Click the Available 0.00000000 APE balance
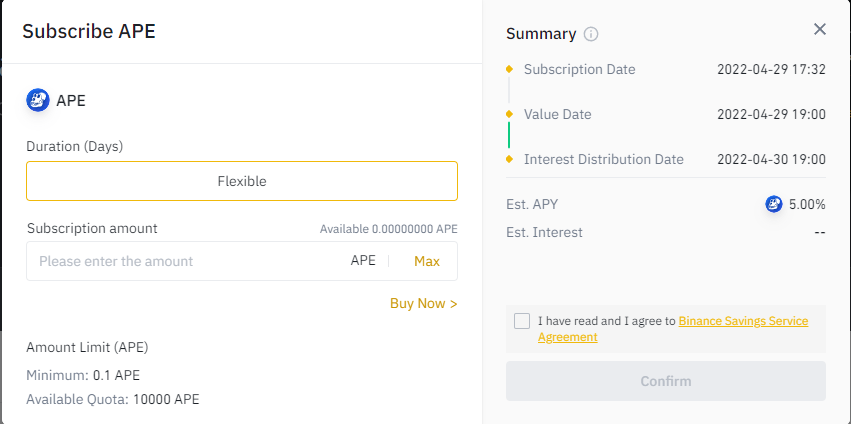 (389, 229)
